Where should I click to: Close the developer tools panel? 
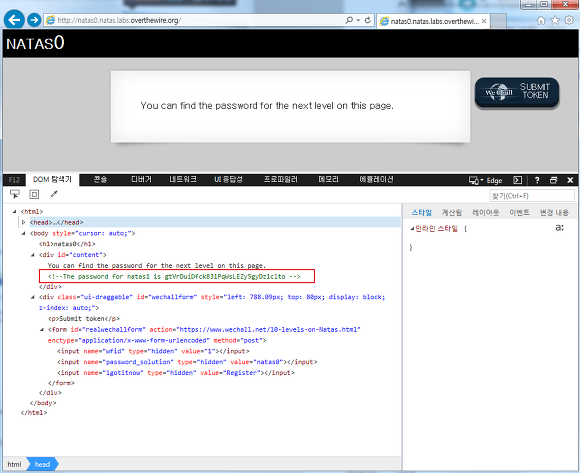(570, 180)
